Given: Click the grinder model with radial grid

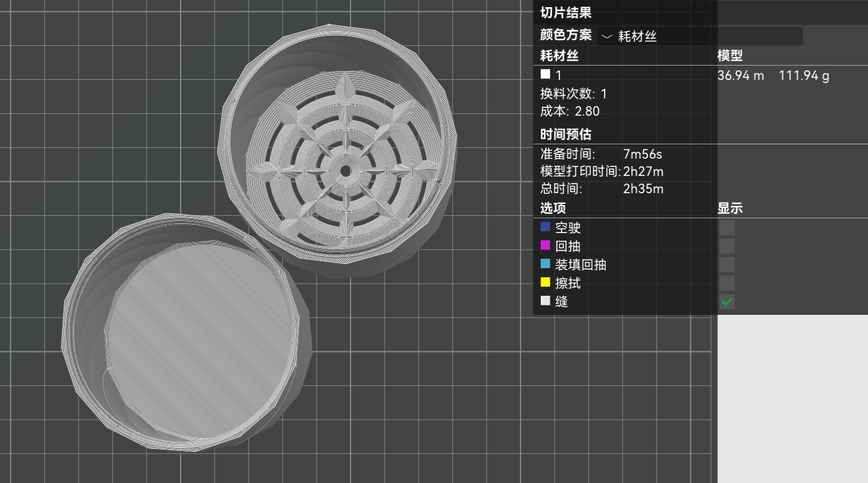Looking at the screenshot, I should [338, 152].
